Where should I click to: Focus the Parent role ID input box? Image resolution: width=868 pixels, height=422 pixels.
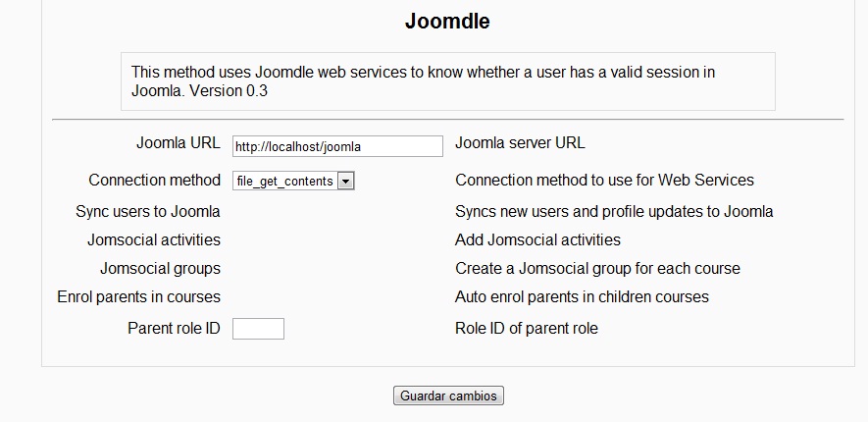[258, 329]
